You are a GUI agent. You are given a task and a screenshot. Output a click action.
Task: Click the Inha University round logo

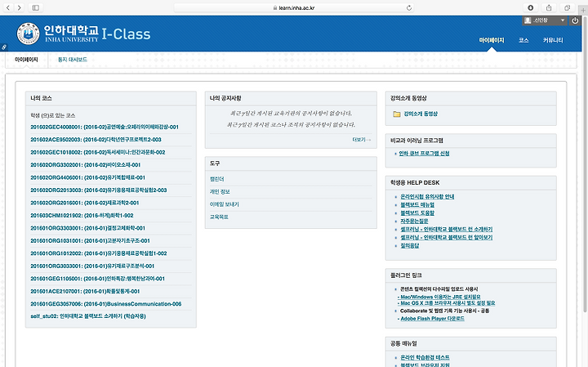28,34
